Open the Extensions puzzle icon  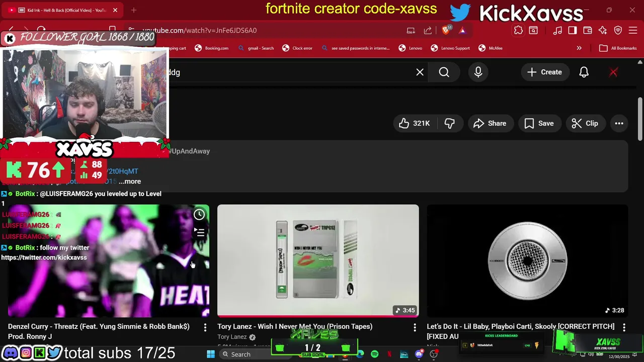[518, 30]
